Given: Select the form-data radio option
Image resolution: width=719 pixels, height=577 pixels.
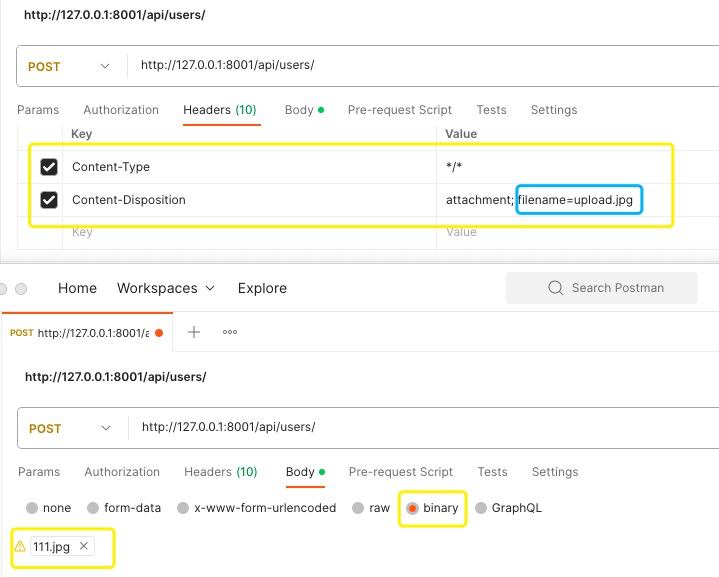Looking at the screenshot, I should pyautogui.click(x=93, y=508).
